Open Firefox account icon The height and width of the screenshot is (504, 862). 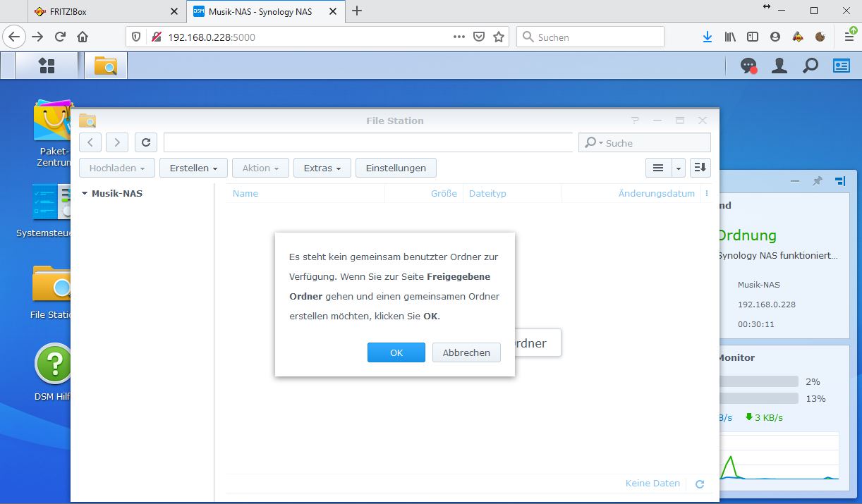click(x=775, y=37)
